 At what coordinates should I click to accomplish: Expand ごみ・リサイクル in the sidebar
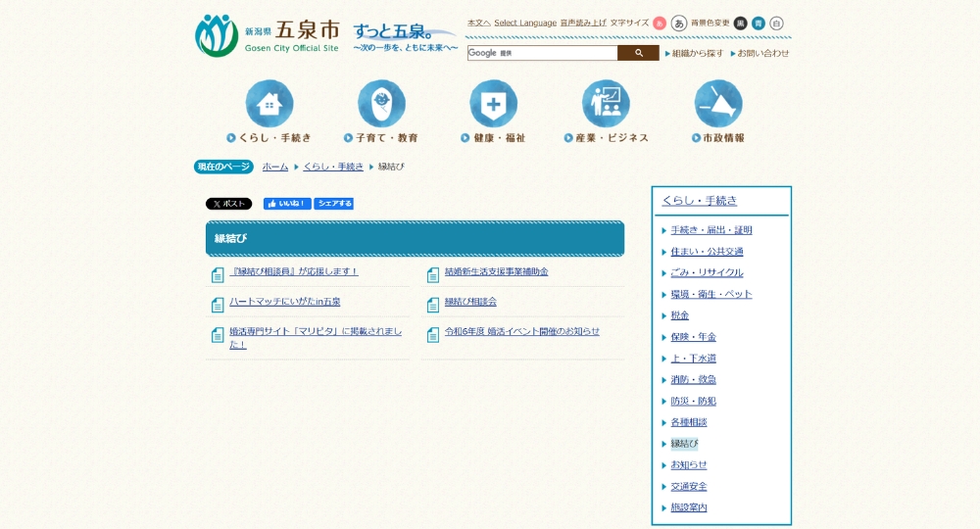pos(707,272)
